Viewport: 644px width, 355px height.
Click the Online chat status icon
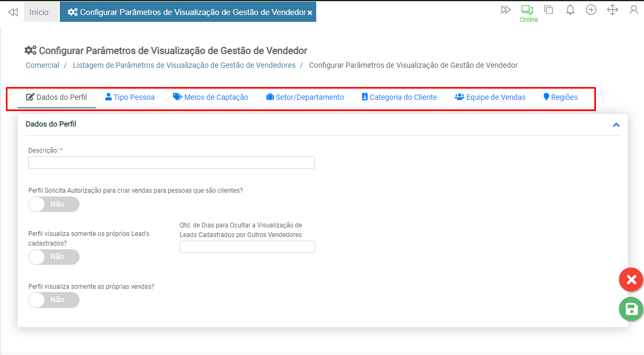click(528, 10)
